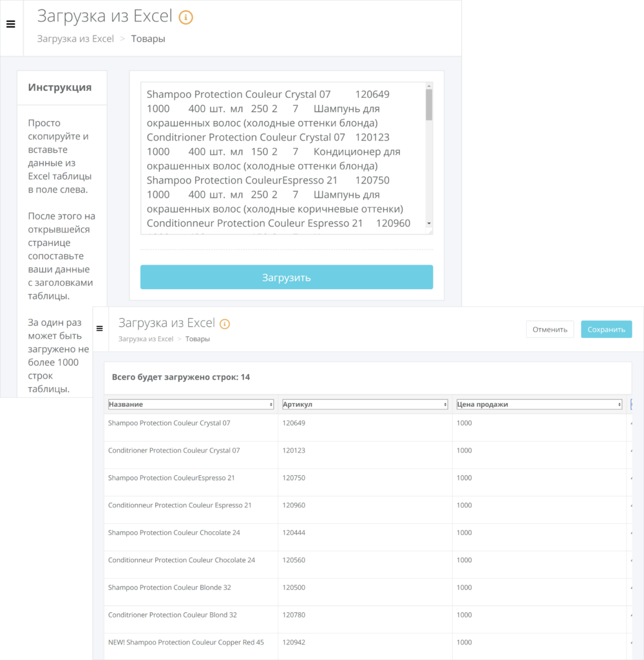Click article number 120649 in the table
The width and height of the screenshot is (644, 660).
click(294, 423)
